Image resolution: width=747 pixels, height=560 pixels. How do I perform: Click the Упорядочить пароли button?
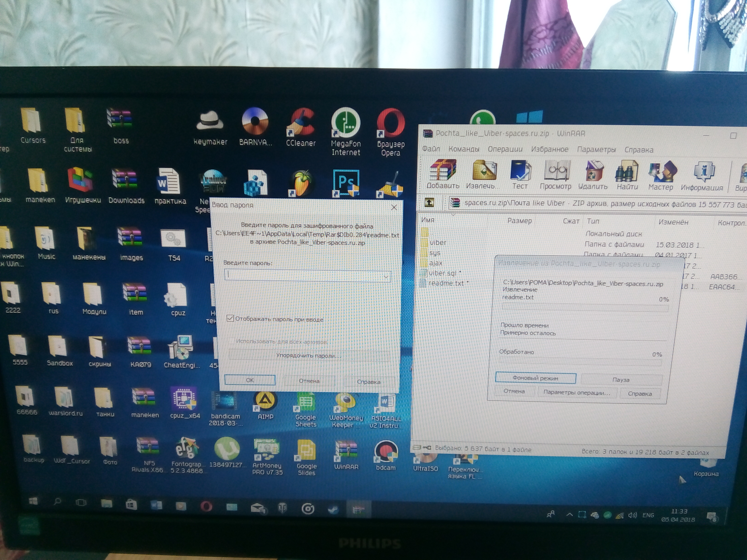coord(309,355)
